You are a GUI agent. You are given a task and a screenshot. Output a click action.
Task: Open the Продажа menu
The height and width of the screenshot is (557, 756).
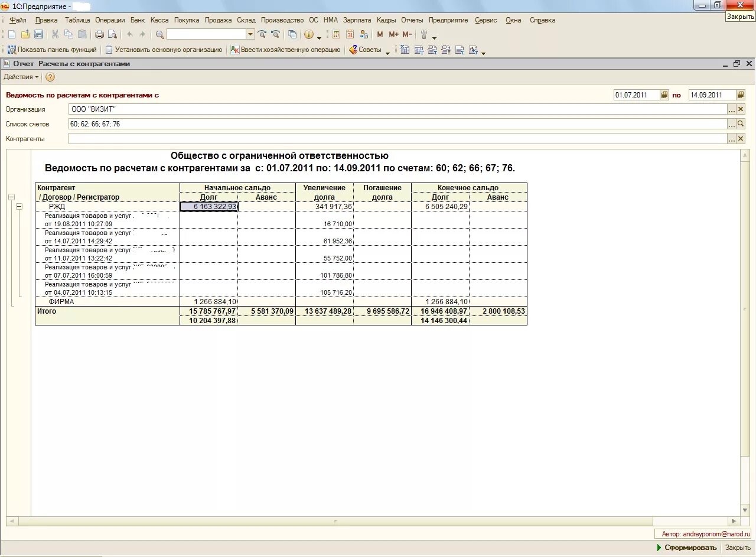click(x=218, y=20)
